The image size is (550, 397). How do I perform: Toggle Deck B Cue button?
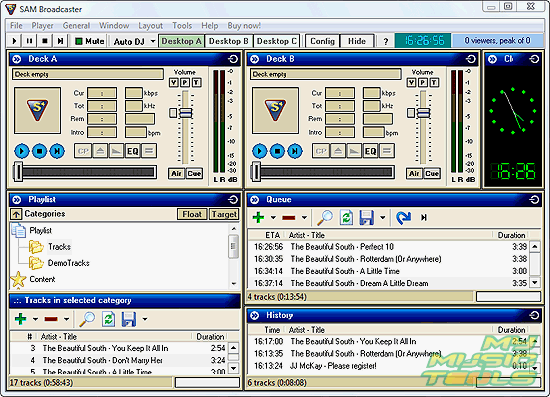pyautogui.click(x=432, y=173)
